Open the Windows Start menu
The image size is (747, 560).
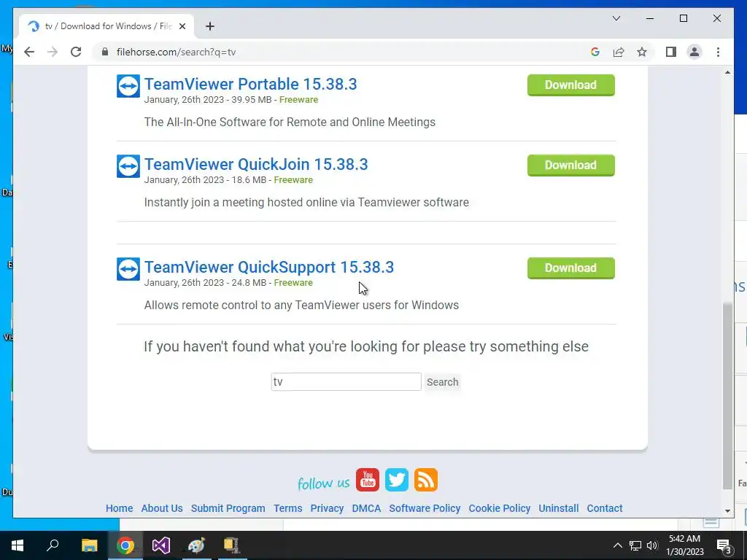click(18, 545)
